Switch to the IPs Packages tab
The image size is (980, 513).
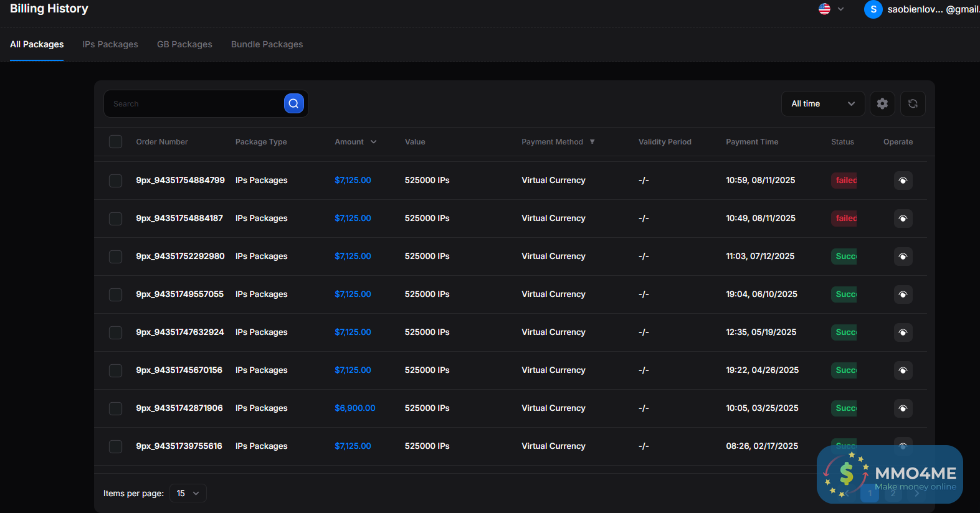click(110, 44)
